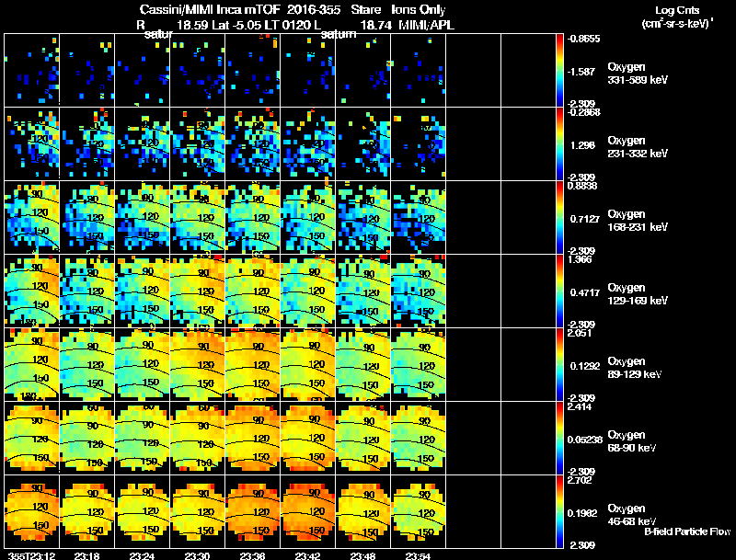Click the 68-90 keV panel at 23:54
This screenshot has height=560, width=736.
pyautogui.click(x=418, y=438)
